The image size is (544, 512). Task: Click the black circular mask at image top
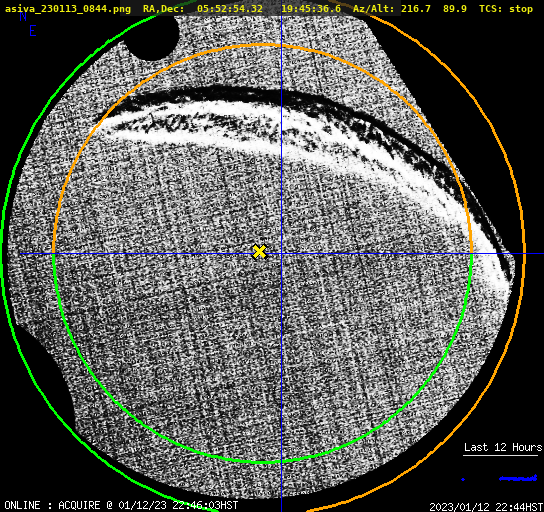152,37
